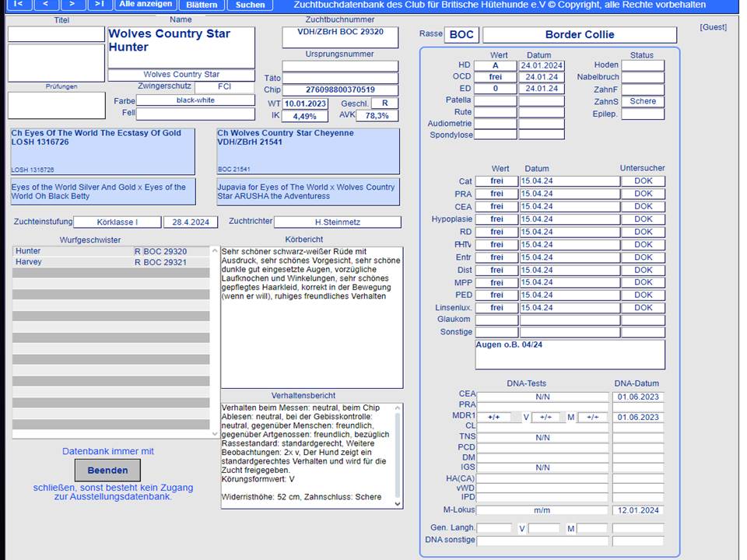Viewport: 747px width, 560px height.
Task: Click HD Wert field A
Action: click(496, 65)
